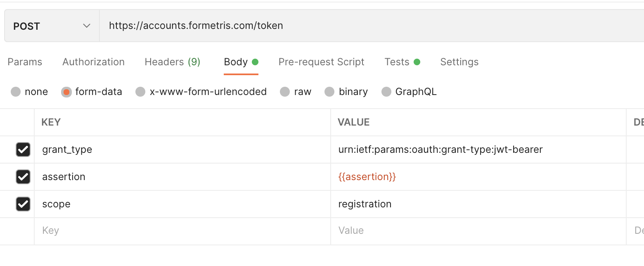
Task: Click the empty Value placeholder field
Action: click(x=478, y=230)
